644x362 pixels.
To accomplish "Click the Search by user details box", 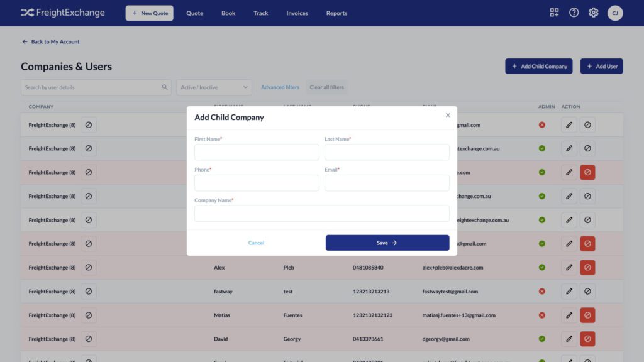I will tap(96, 87).
